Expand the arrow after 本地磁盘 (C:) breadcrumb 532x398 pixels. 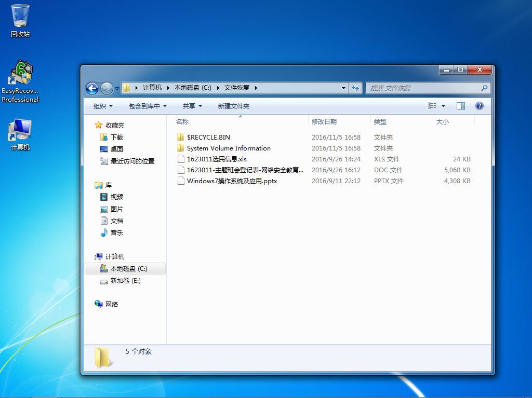tap(218, 88)
